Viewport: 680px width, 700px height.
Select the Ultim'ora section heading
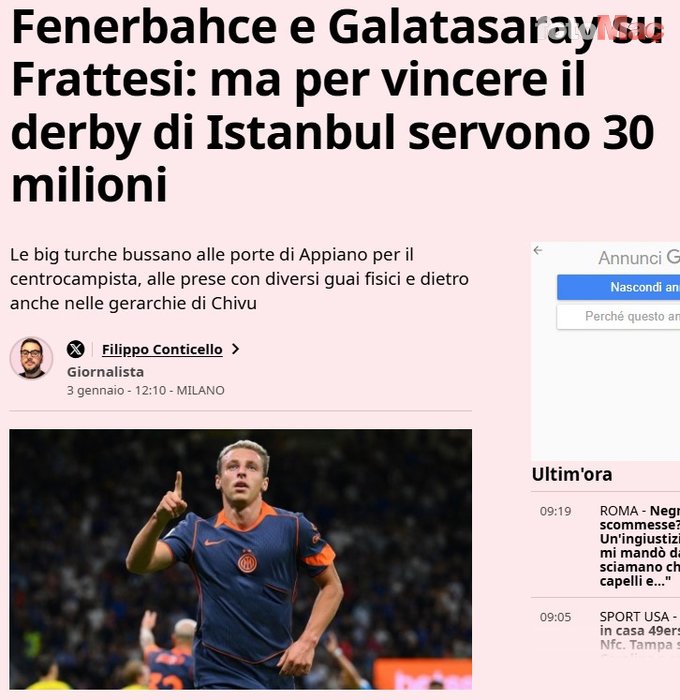tap(572, 475)
